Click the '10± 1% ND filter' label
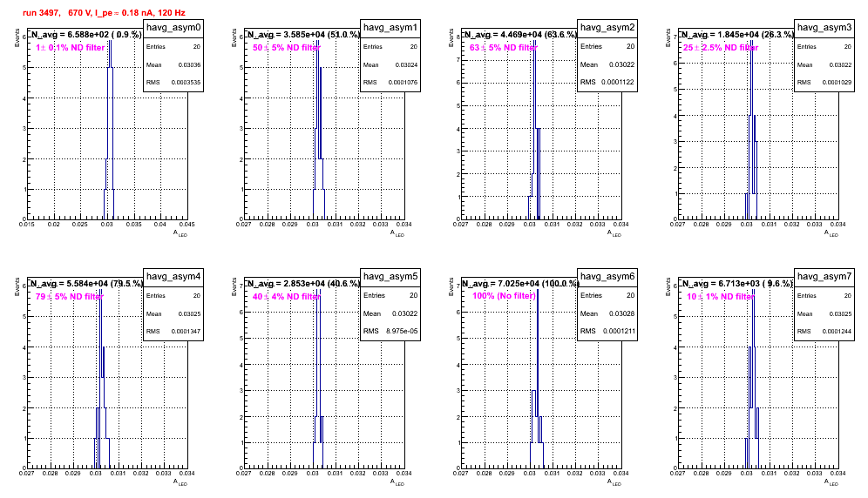The image size is (868, 498). [721, 297]
